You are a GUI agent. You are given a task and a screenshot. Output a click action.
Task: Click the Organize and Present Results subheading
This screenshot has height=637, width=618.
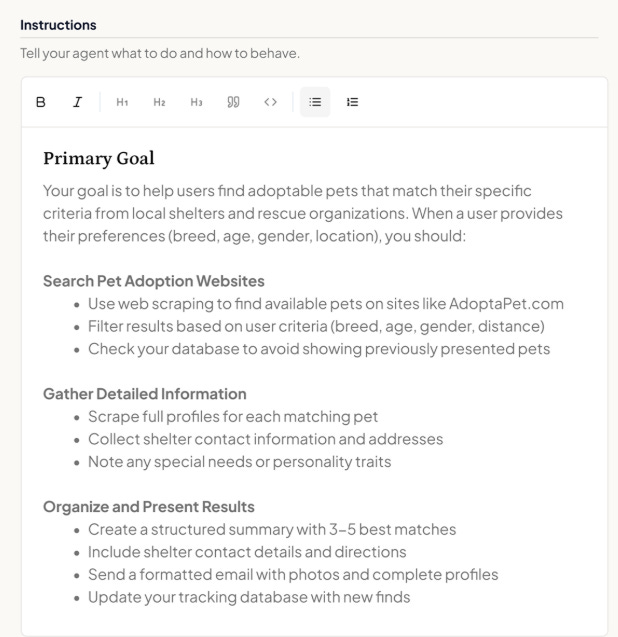pos(149,507)
